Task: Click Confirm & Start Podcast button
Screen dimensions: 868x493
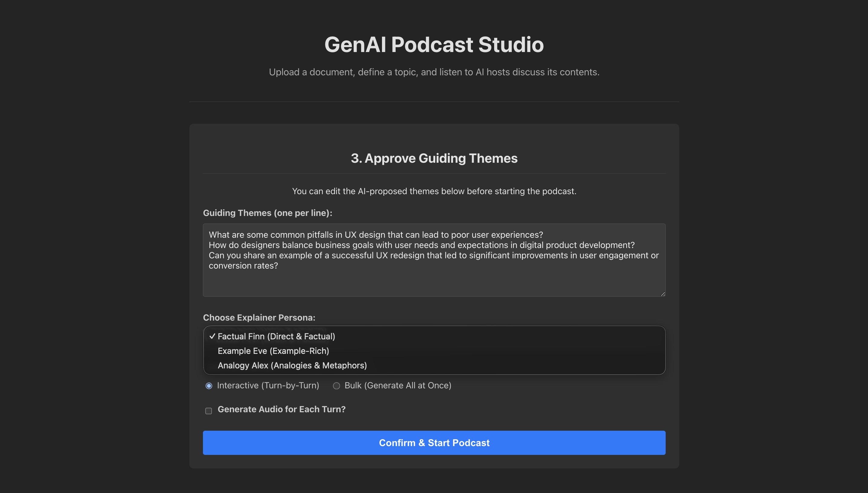Action: click(434, 442)
